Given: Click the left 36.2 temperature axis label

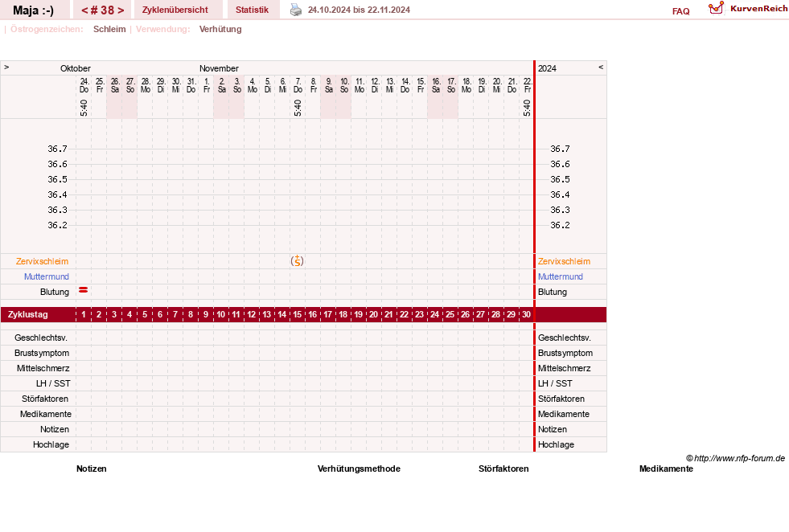Looking at the screenshot, I should (x=57, y=225).
